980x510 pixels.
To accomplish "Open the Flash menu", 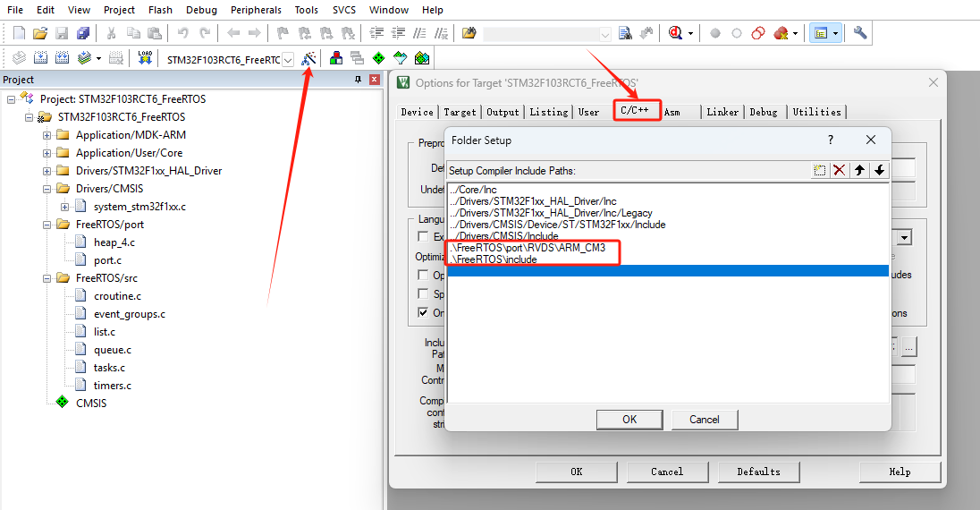I will [160, 10].
